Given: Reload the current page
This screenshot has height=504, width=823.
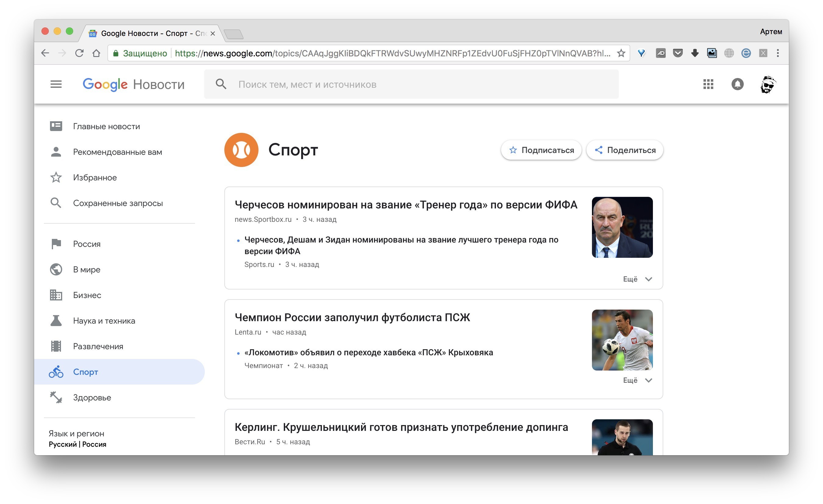Looking at the screenshot, I should [79, 53].
